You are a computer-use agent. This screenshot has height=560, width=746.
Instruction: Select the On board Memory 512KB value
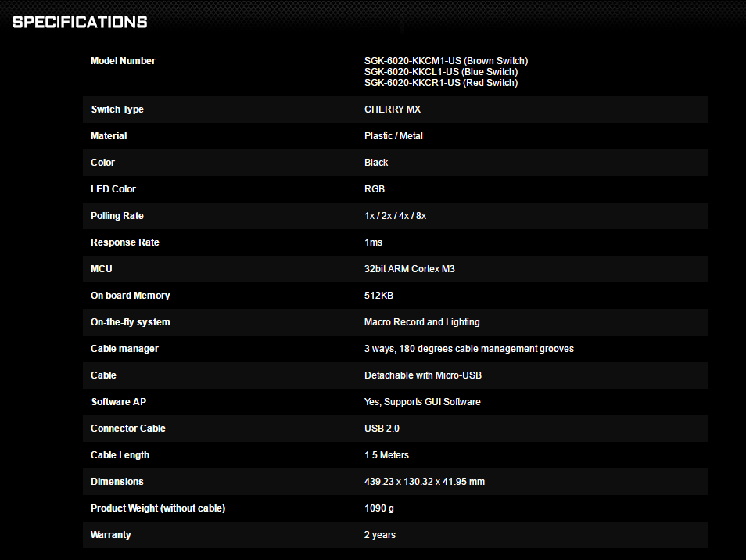[378, 296]
